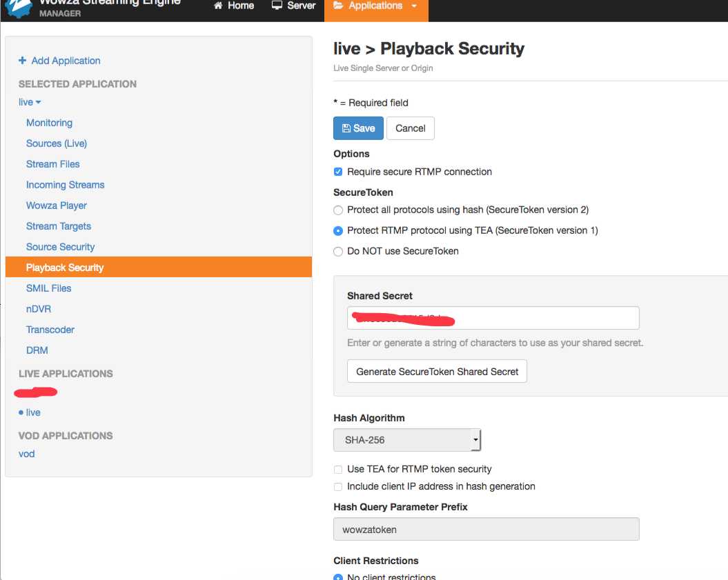The image size is (728, 580).
Task: Click the Home house icon
Action: [218, 6]
